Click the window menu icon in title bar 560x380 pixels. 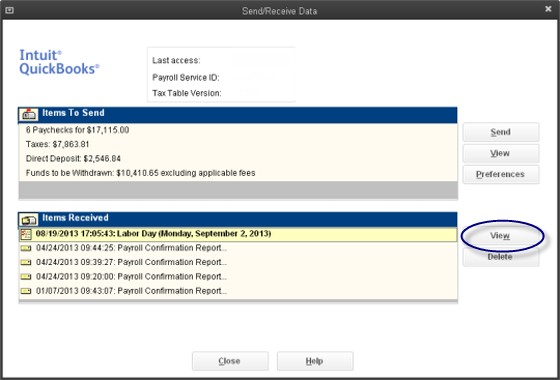click(9, 10)
